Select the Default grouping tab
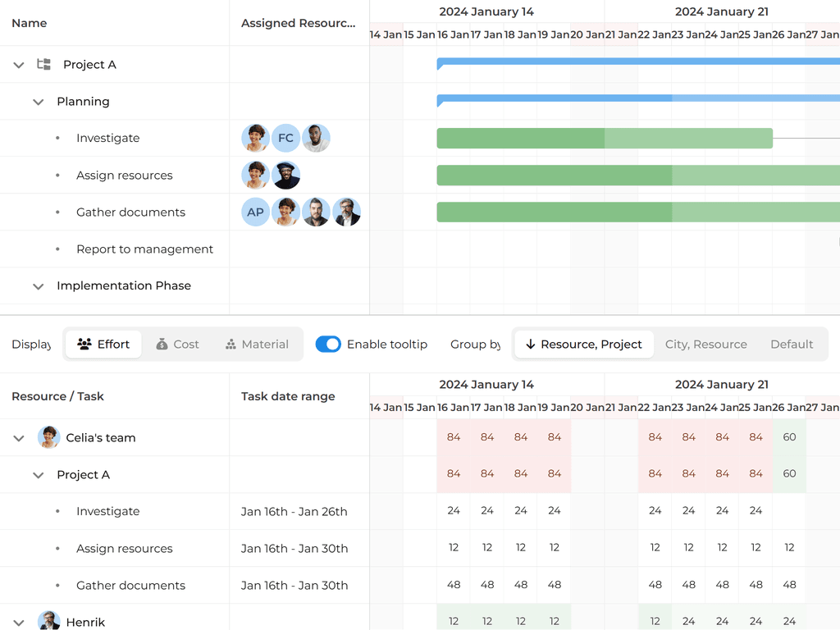 (x=792, y=344)
